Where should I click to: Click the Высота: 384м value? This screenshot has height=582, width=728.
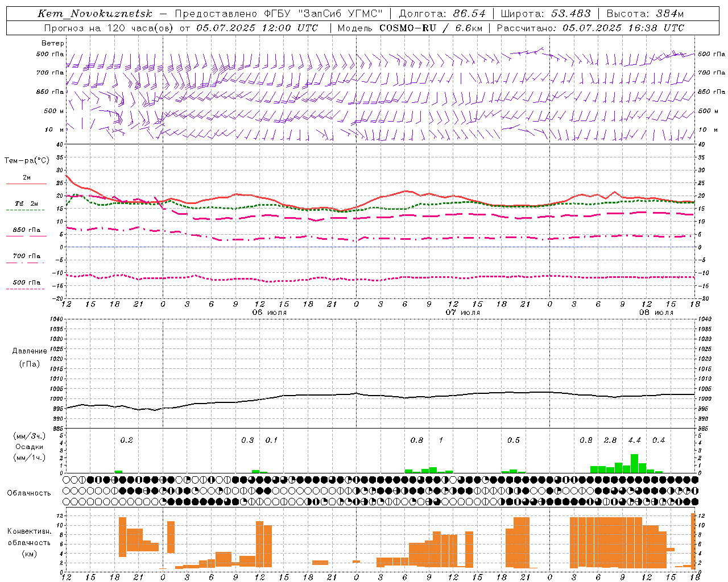click(645, 14)
